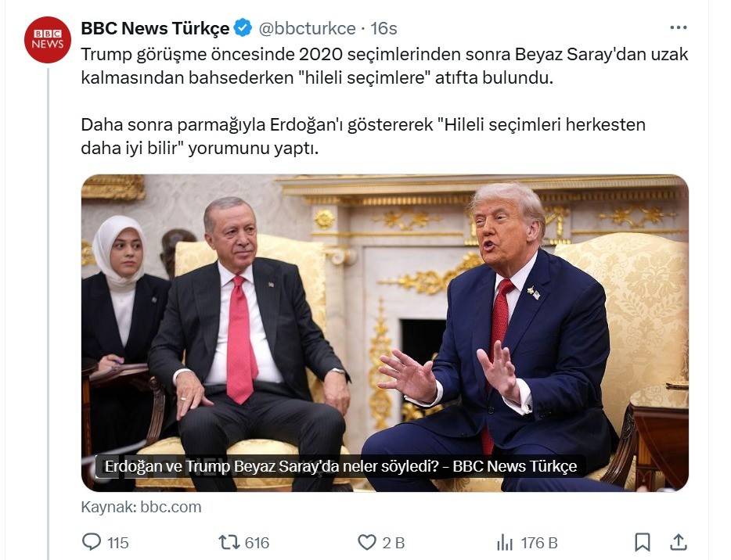Viewport: 731px width, 560px height.
Task: Open the share upload arrow icon
Action: click(679, 542)
